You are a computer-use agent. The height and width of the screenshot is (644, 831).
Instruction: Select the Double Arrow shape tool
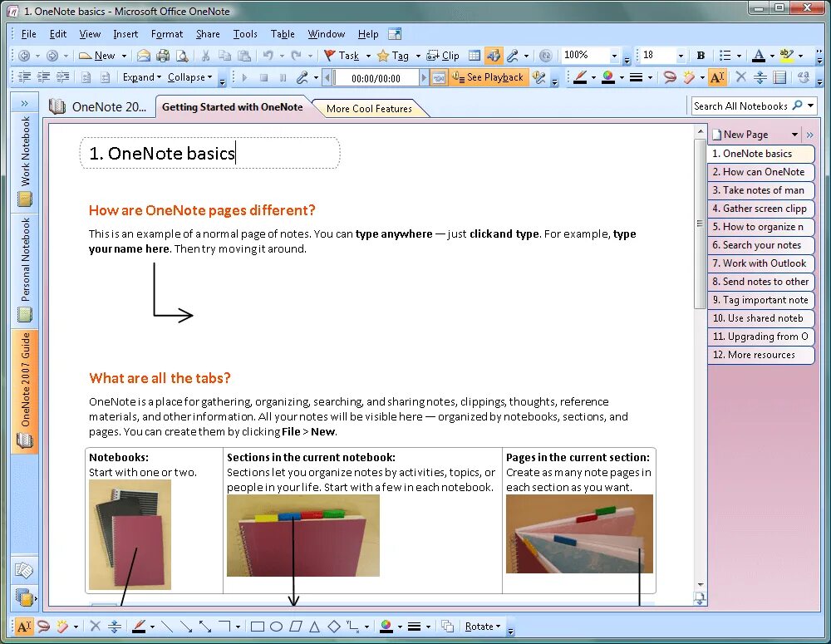[205, 627]
